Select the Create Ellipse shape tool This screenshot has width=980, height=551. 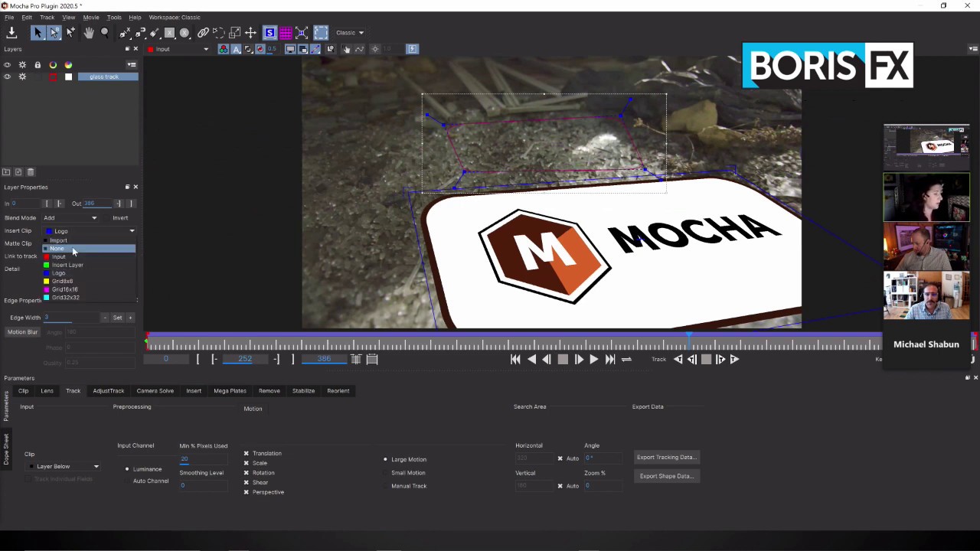(x=185, y=32)
